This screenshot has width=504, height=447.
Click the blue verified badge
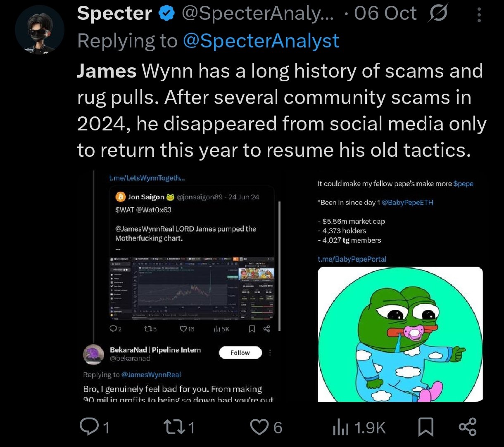[166, 14]
